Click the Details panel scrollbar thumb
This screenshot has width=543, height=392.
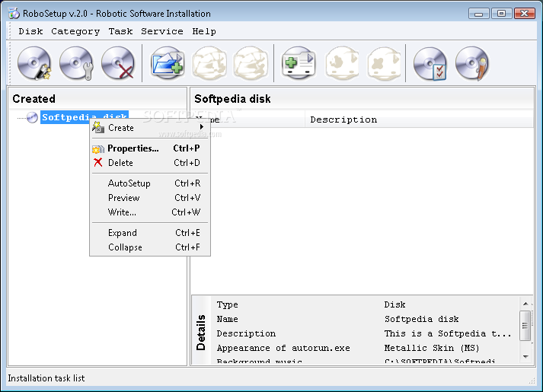(525, 326)
